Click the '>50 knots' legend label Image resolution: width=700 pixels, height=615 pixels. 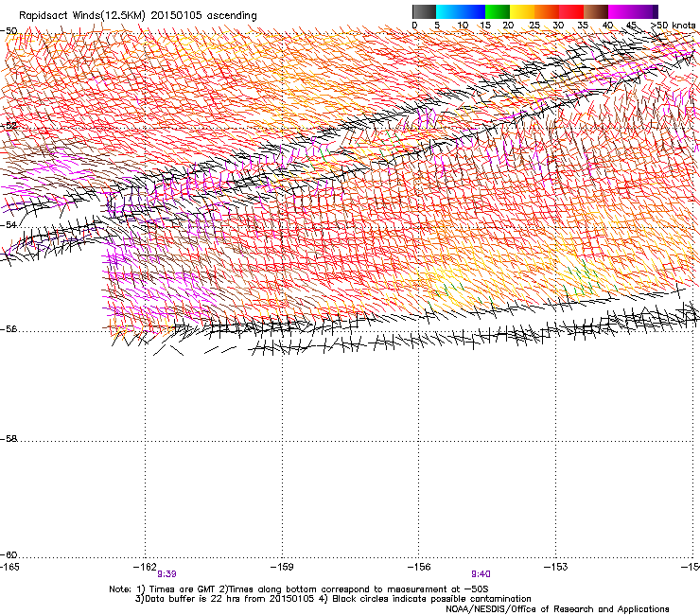pyautogui.click(x=674, y=26)
